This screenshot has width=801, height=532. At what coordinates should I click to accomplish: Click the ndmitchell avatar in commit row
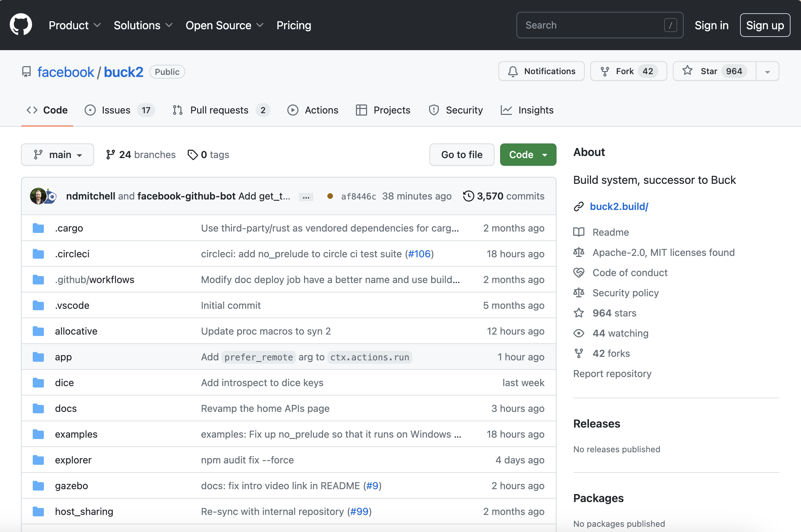click(x=38, y=196)
